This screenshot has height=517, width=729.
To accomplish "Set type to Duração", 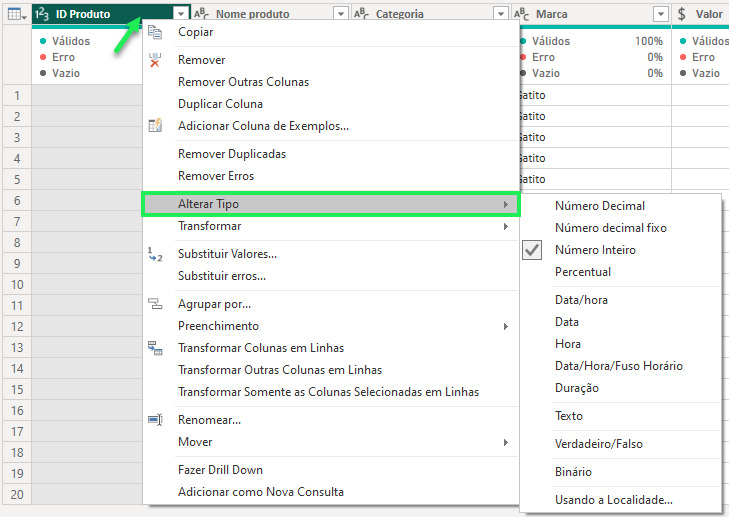I will coord(577,388).
